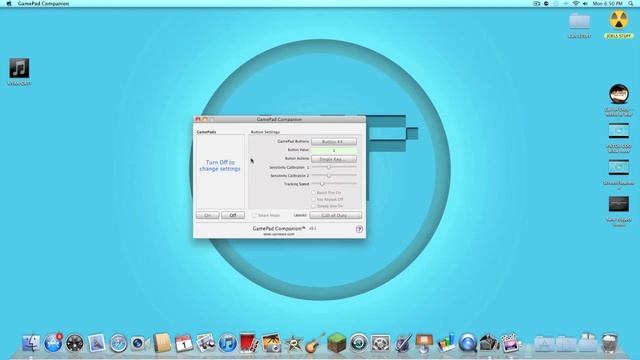
Task: Open the Button Actions Single Key dropdown
Action: 333,159
